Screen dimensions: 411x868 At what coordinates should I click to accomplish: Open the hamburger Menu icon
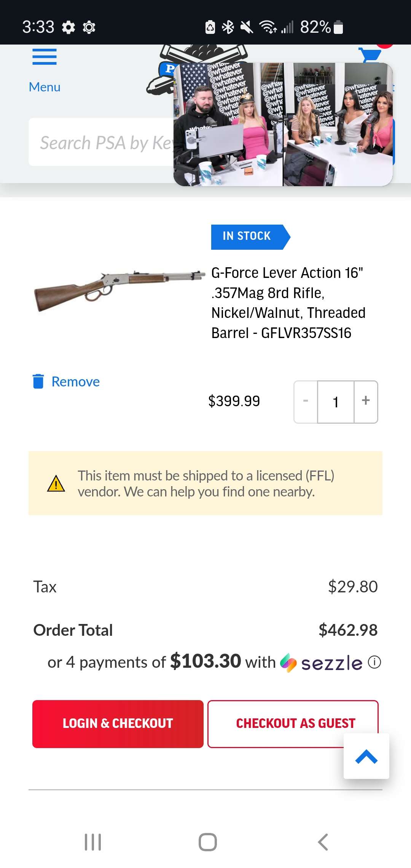(45, 57)
